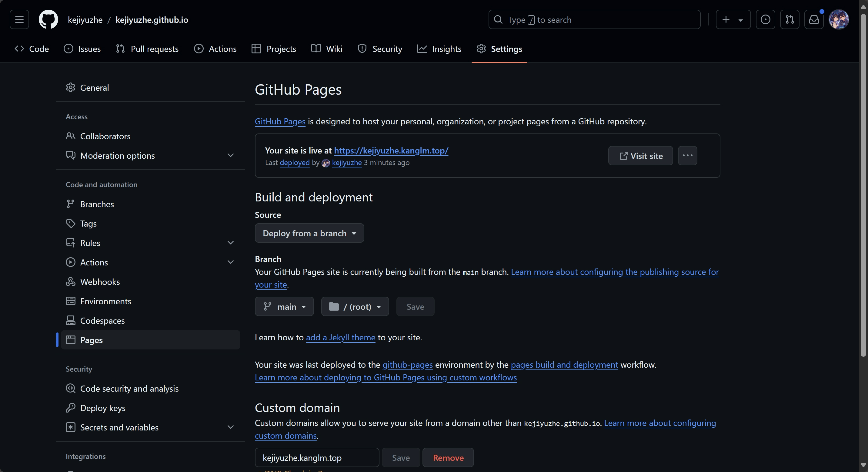Click the Webhooks icon in sidebar
Viewport: 868px width, 472px height.
click(70, 282)
